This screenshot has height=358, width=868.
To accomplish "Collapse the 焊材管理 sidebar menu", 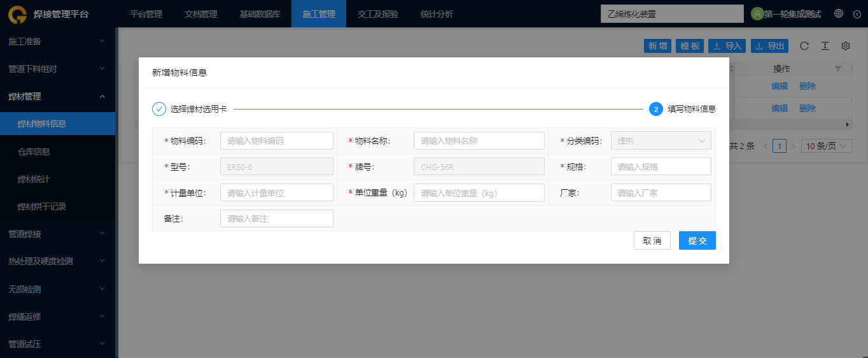I will pos(57,96).
